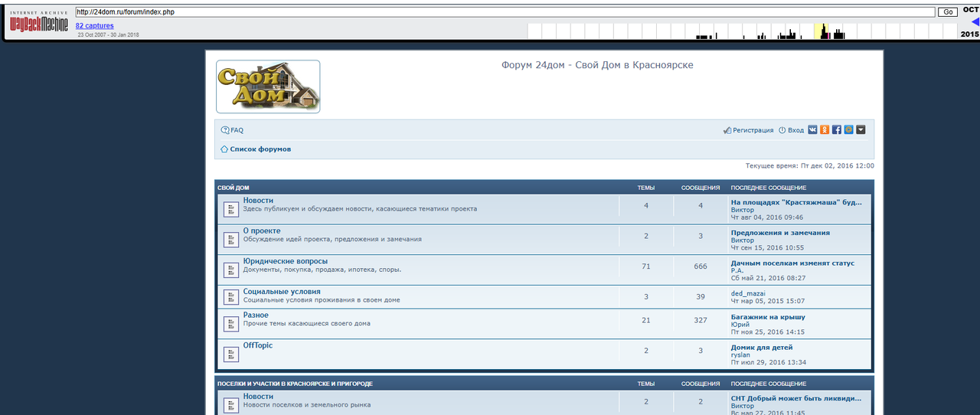Open last post Предложения и замечания
This screenshot has height=415, width=980.
[x=780, y=233]
